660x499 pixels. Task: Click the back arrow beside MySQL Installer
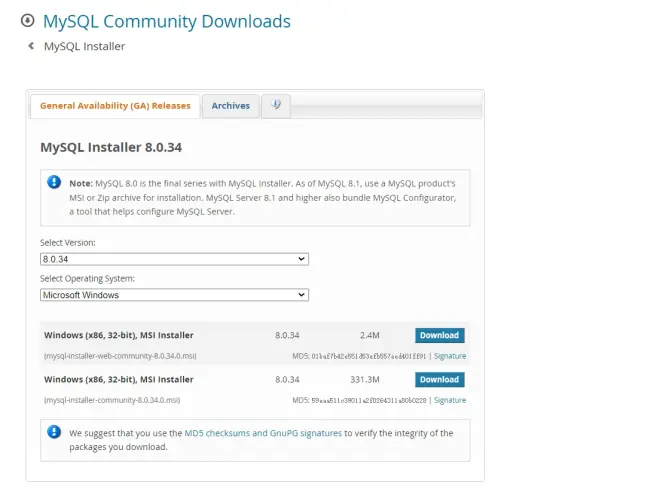pos(31,45)
